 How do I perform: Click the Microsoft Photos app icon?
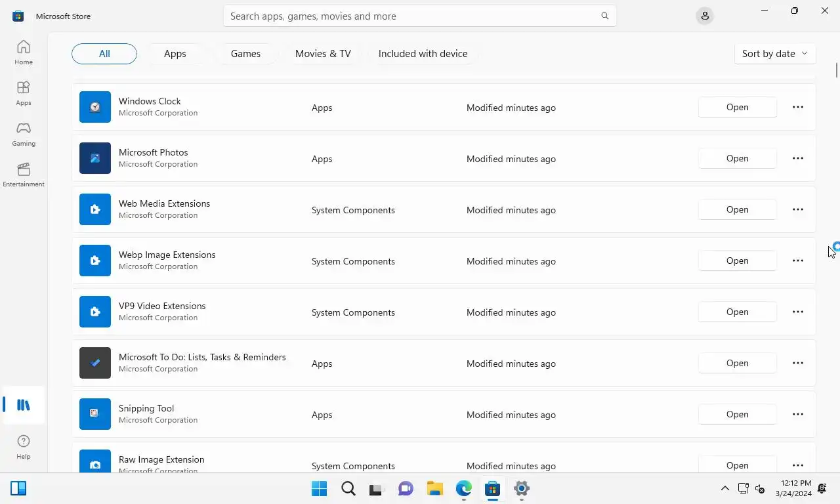tap(95, 158)
